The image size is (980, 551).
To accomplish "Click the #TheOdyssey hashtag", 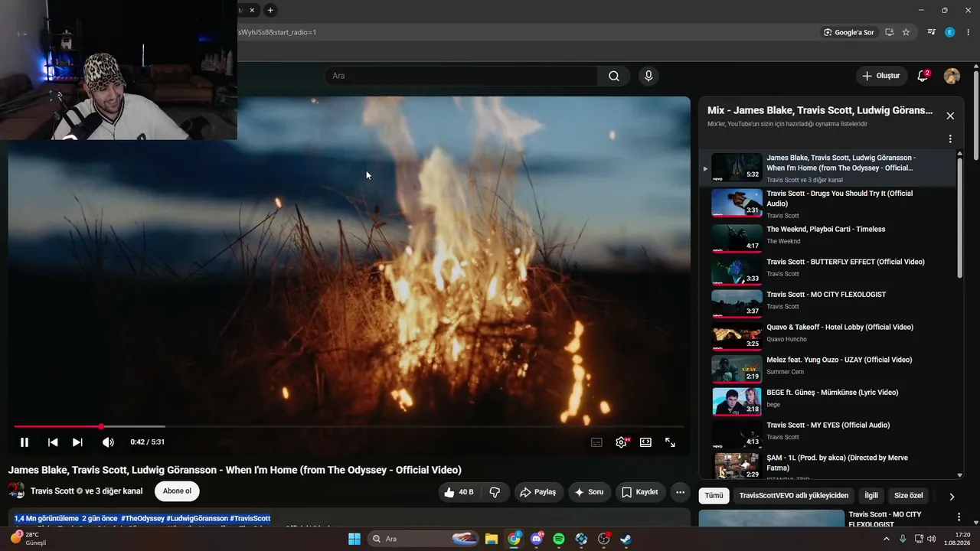I will [142, 519].
